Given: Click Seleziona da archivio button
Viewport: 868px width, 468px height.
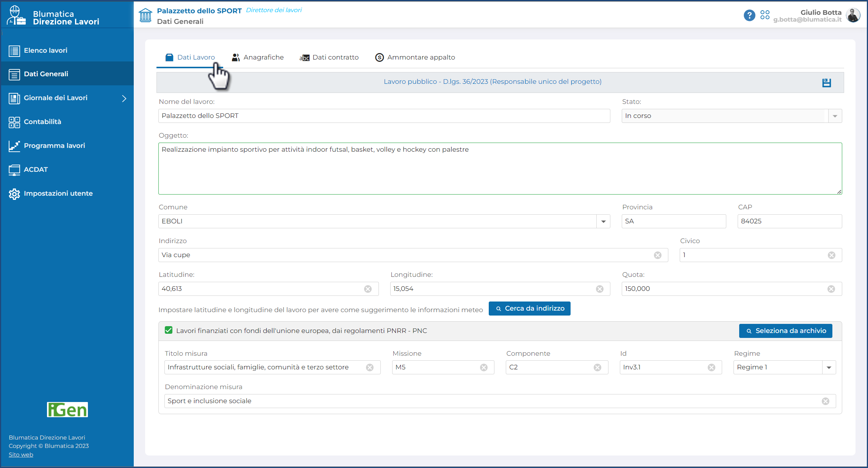Looking at the screenshot, I should (x=785, y=331).
